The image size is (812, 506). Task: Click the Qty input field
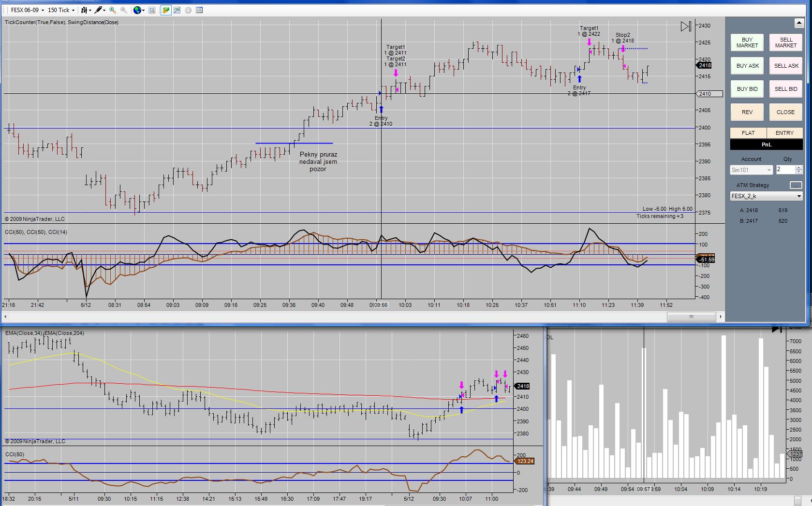coord(785,170)
